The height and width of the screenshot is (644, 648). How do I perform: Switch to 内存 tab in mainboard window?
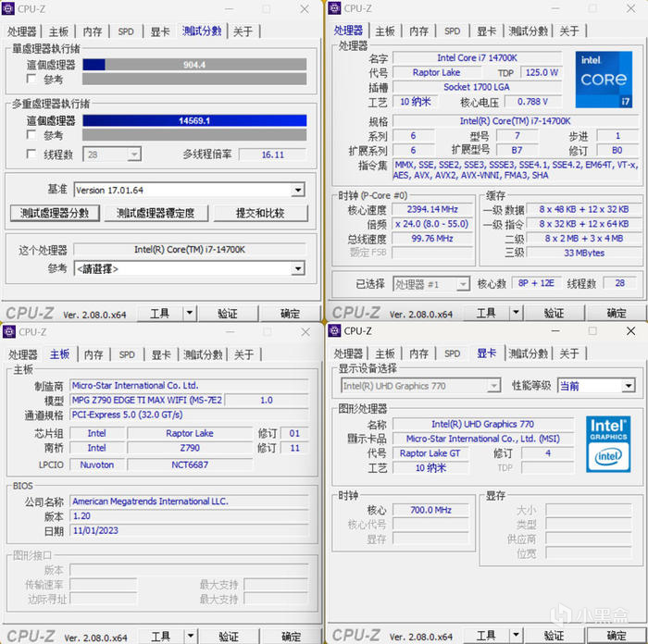93,354
